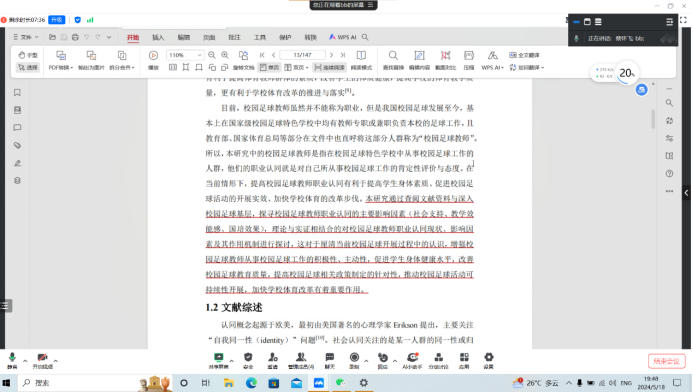Click the more options dots in right sidebar
This screenshot has height=392, width=693.
tap(670, 191)
